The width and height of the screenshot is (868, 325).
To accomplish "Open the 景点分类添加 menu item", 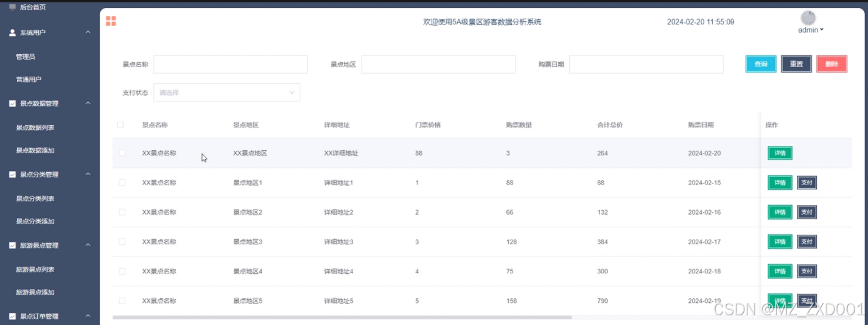I will [x=35, y=222].
